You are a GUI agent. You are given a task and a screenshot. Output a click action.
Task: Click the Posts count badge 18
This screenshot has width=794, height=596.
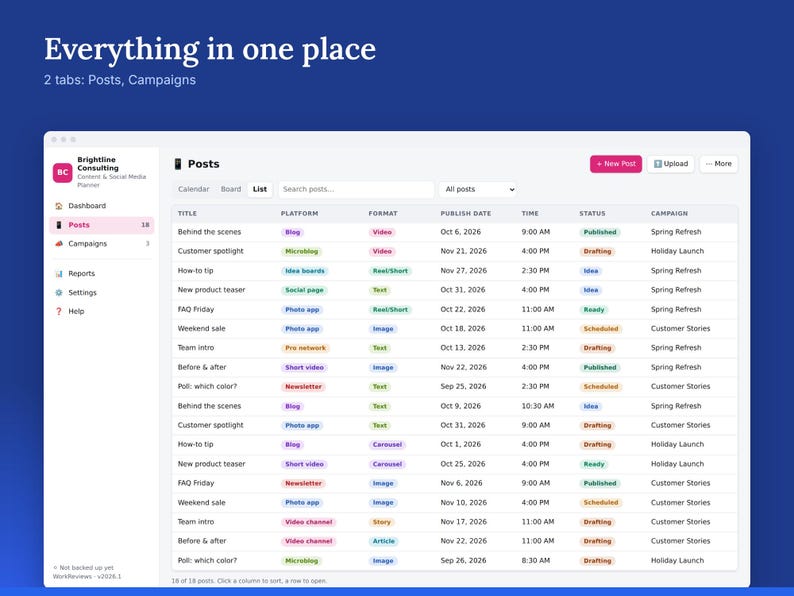tap(145, 225)
